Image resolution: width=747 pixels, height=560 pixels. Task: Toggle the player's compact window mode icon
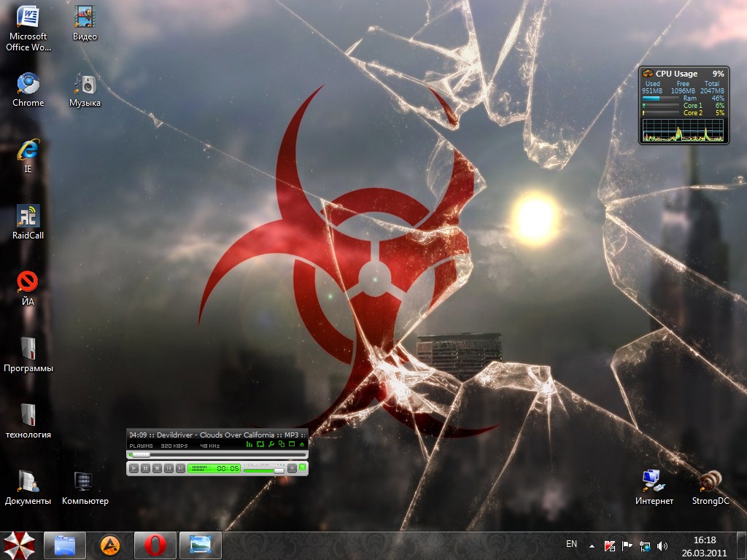(x=292, y=444)
